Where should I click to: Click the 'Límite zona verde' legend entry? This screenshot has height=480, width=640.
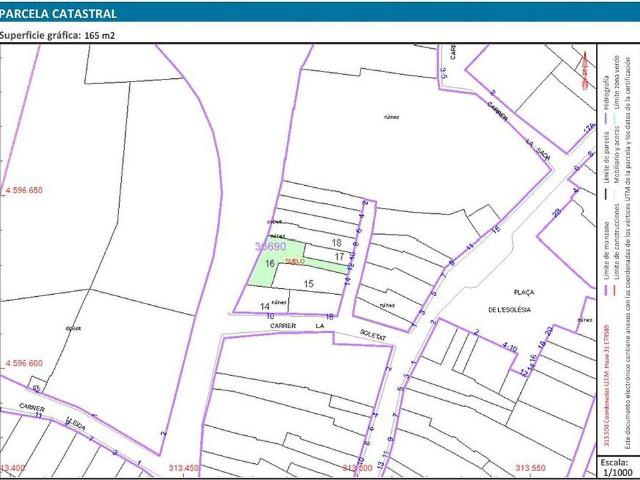[x=617, y=83]
